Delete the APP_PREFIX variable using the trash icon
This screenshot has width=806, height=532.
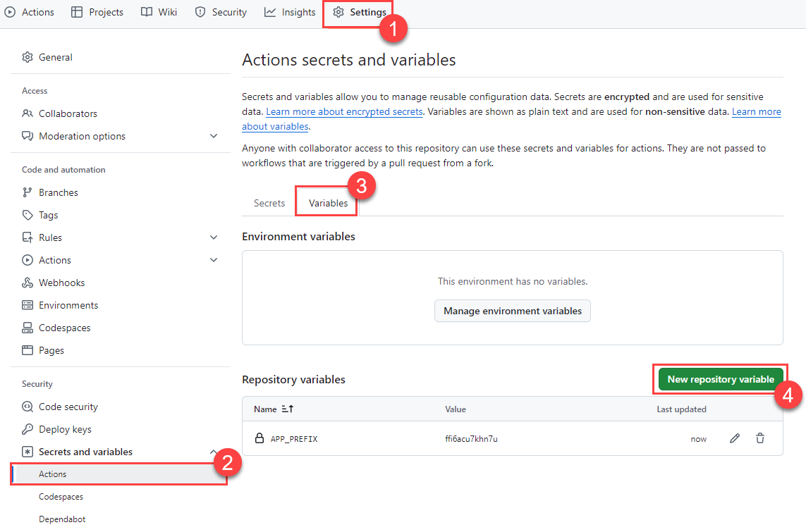759,438
